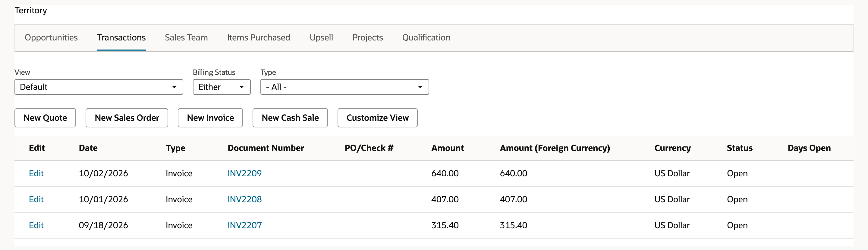Click Open status in the INV2209 row

[737, 173]
